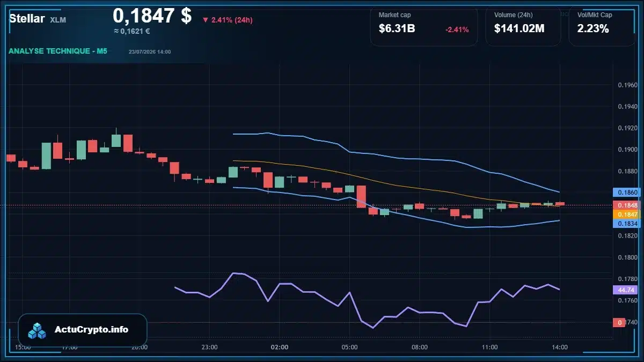
Task: Click the Stellar coin name
Action: 27,19
